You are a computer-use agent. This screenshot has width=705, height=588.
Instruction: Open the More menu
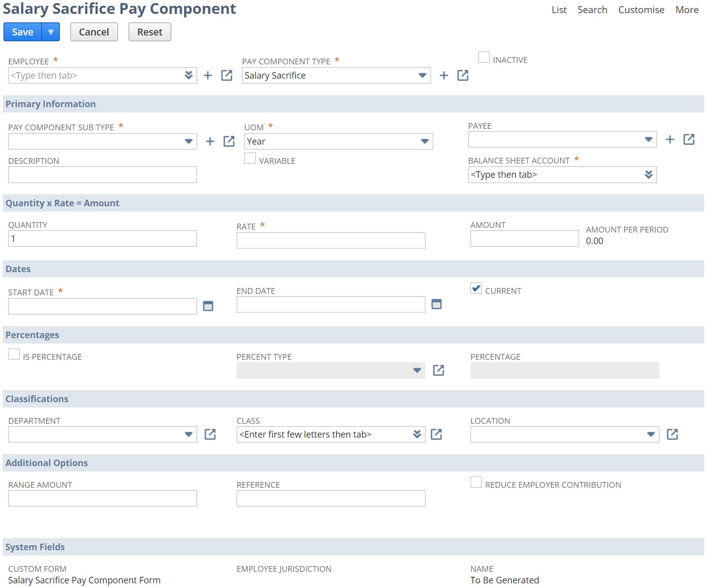(x=686, y=10)
